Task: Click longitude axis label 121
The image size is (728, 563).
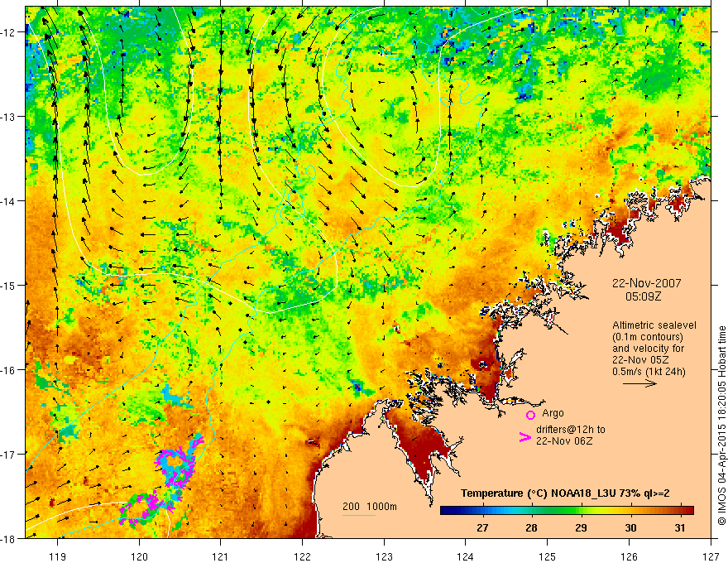Action: [221, 556]
